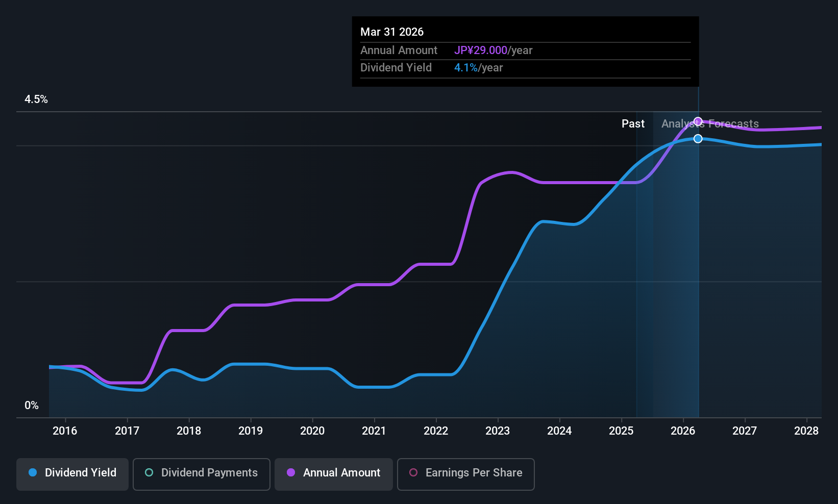Toggle the Dividend Payments series
The width and height of the screenshot is (838, 504).
click(x=202, y=474)
